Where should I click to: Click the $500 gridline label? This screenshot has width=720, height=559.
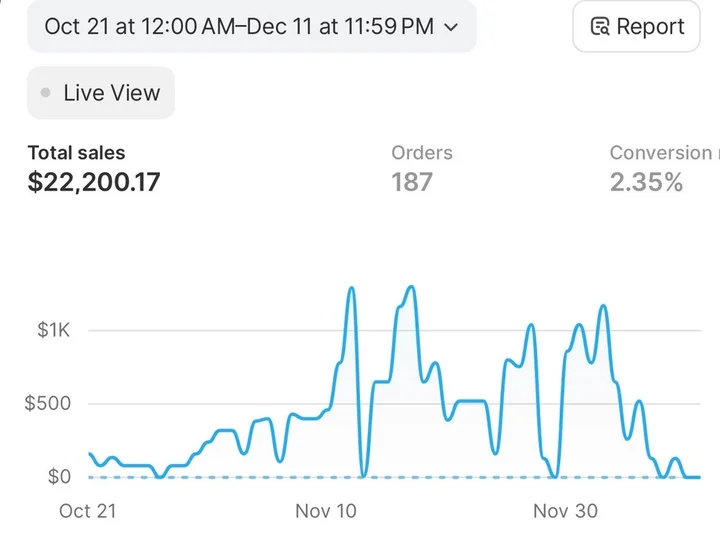(x=48, y=404)
